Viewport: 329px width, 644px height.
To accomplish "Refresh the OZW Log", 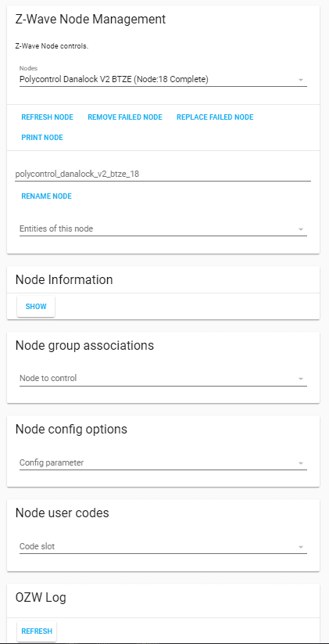I will click(37, 631).
